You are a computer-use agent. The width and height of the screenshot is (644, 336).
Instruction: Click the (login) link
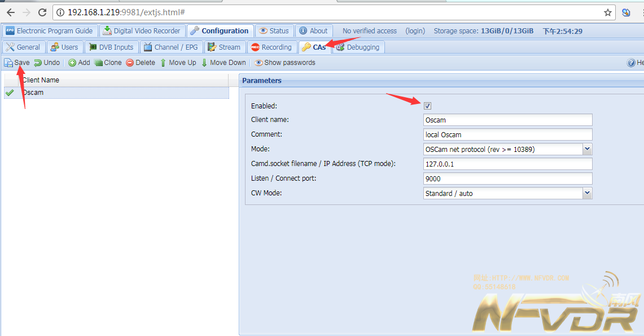(415, 31)
